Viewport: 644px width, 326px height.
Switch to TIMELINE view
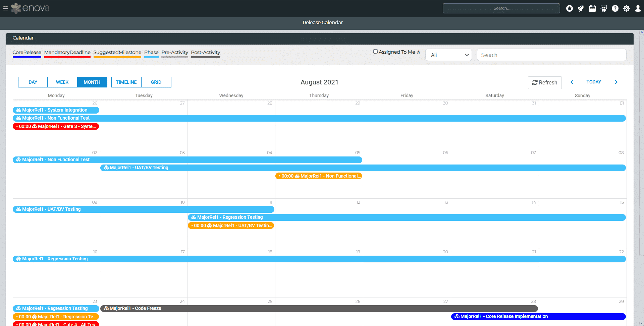tap(126, 82)
